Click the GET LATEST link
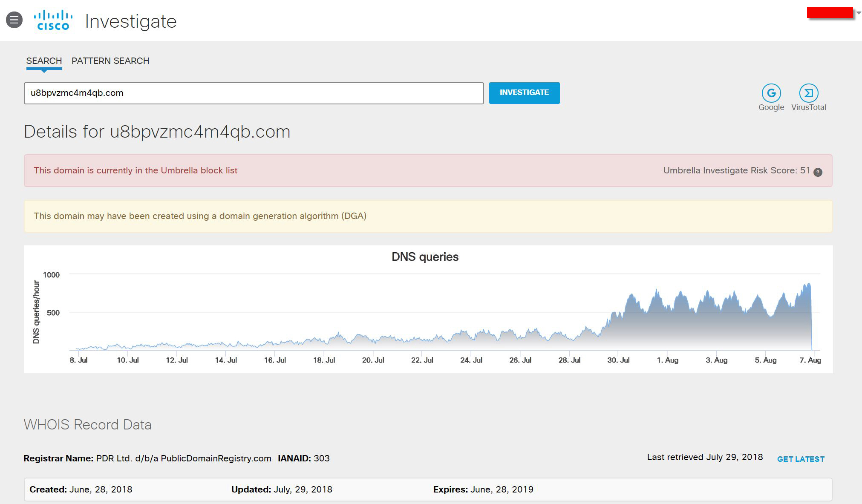Viewport: 862px width, 504px height. pyautogui.click(x=801, y=459)
